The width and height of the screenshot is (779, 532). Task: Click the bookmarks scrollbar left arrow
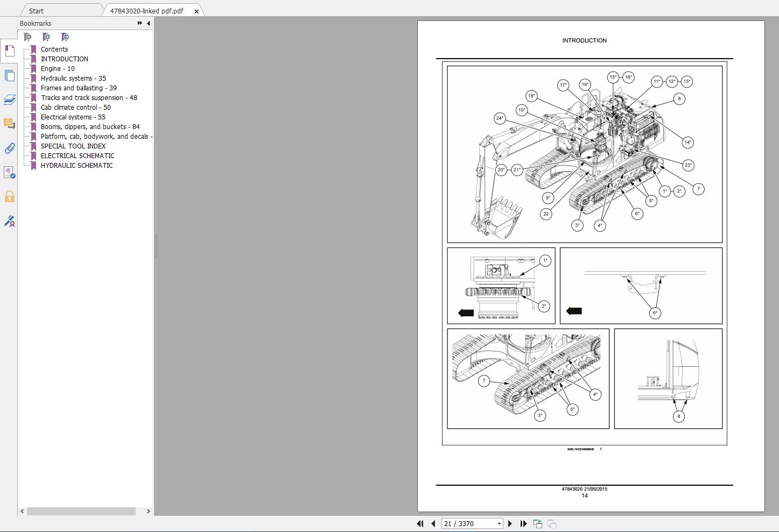22,511
